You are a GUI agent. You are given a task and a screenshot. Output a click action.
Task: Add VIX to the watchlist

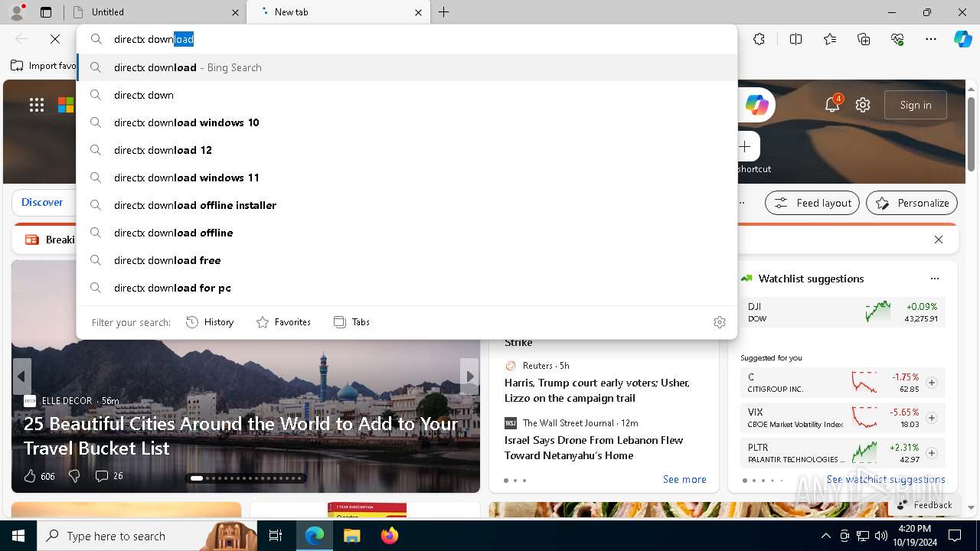(932, 418)
